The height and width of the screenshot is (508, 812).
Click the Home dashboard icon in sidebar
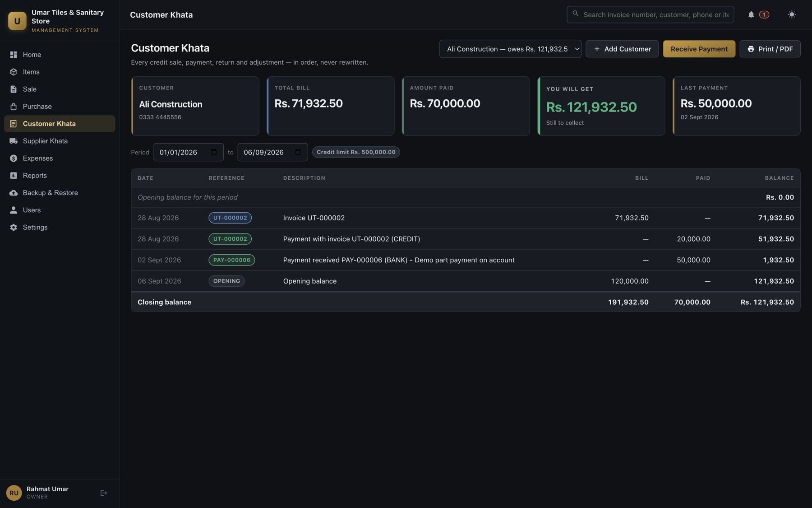[14, 55]
